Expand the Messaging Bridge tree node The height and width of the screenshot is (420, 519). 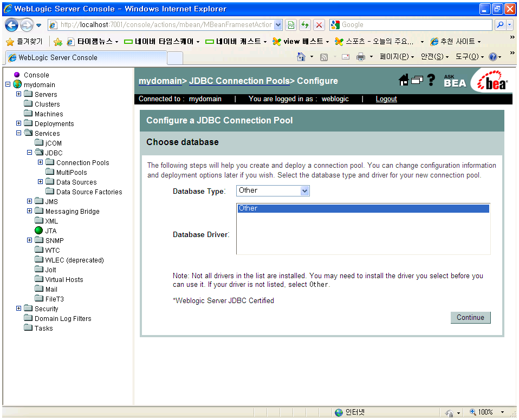(x=29, y=211)
